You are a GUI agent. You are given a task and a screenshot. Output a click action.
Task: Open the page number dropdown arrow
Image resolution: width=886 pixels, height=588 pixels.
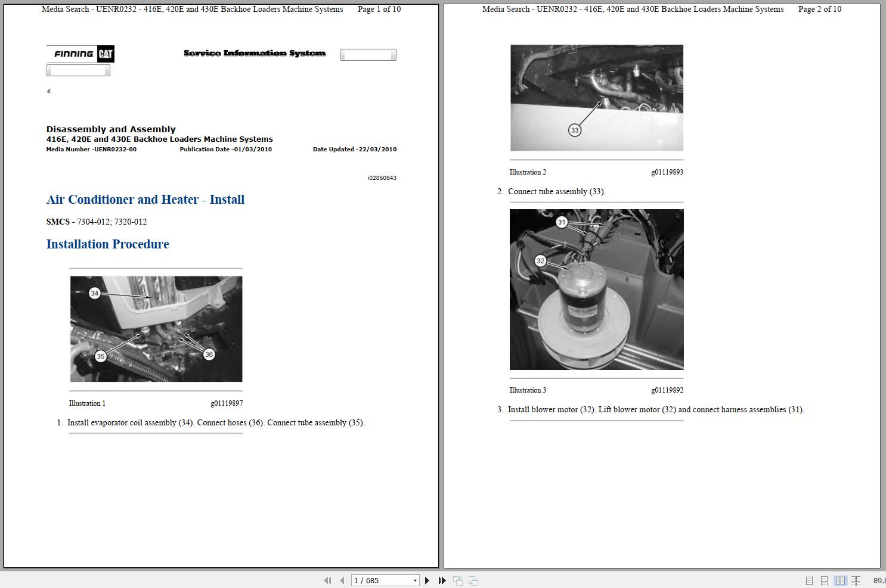(x=415, y=580)
